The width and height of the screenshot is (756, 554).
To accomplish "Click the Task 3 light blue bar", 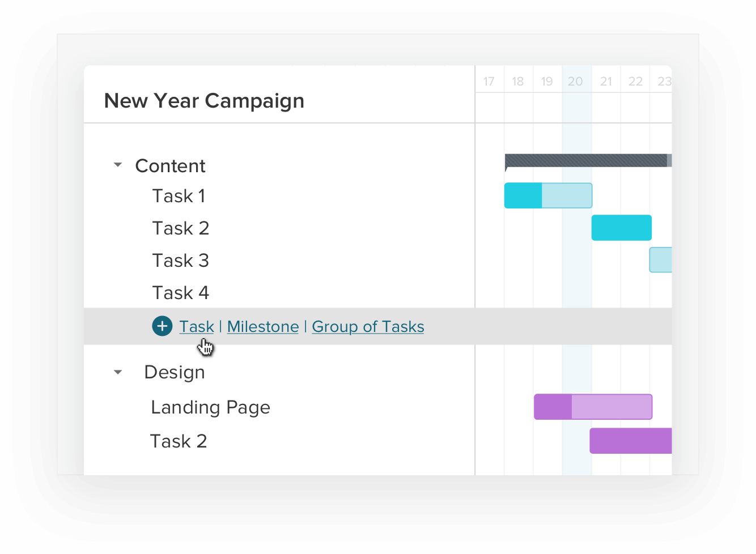I will pos(662,259).
